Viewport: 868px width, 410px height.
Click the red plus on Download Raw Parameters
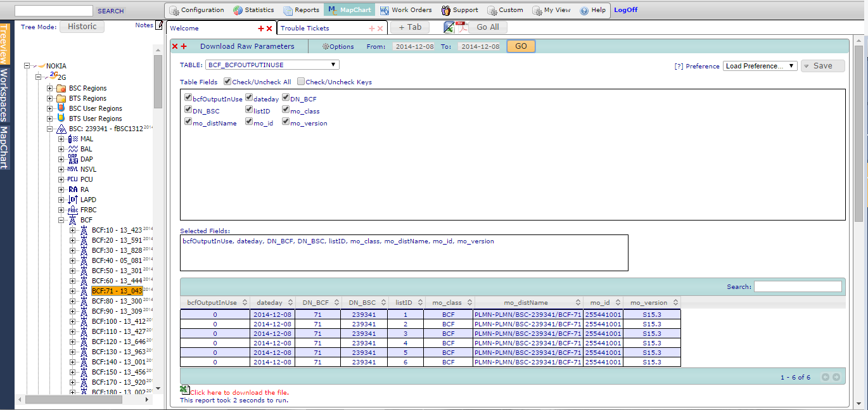click(x=184, y=46)
